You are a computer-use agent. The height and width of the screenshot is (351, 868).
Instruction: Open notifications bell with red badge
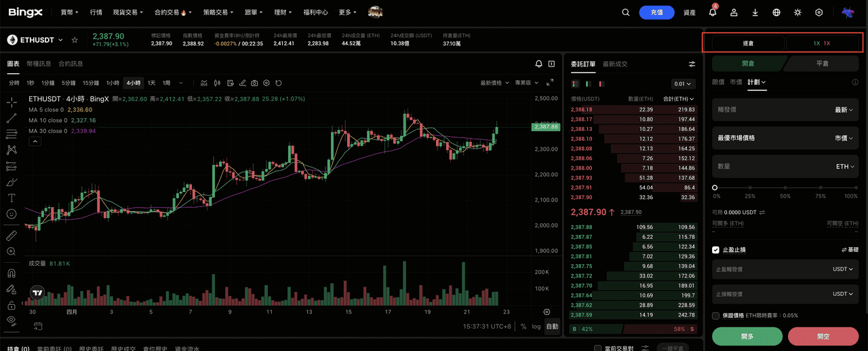click(x=712, y=12)
